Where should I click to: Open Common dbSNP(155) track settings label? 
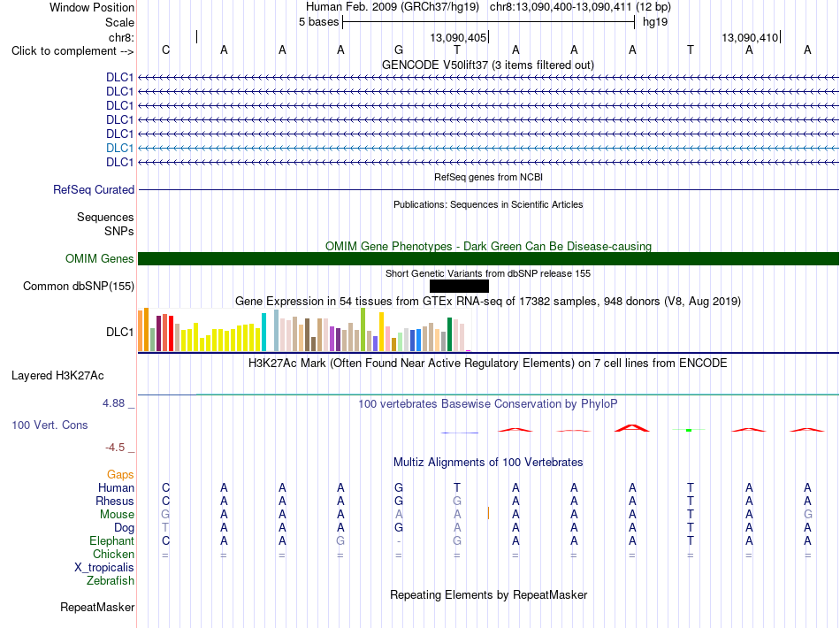click(78, 286)
